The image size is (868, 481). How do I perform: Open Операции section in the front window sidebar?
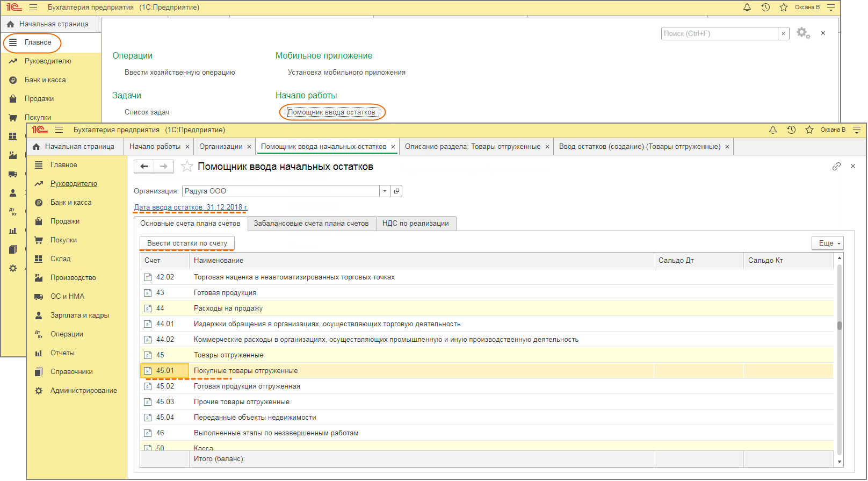[x=67, y=334]
